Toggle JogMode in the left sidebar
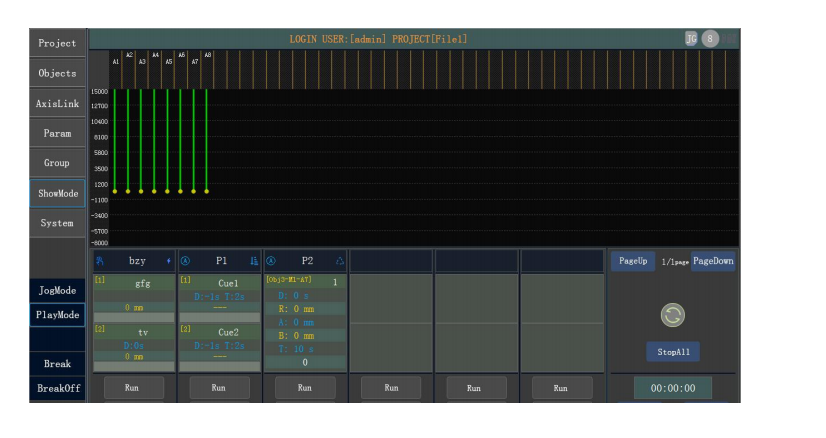The width and height of the screenshot is (826, 438). 57,290
